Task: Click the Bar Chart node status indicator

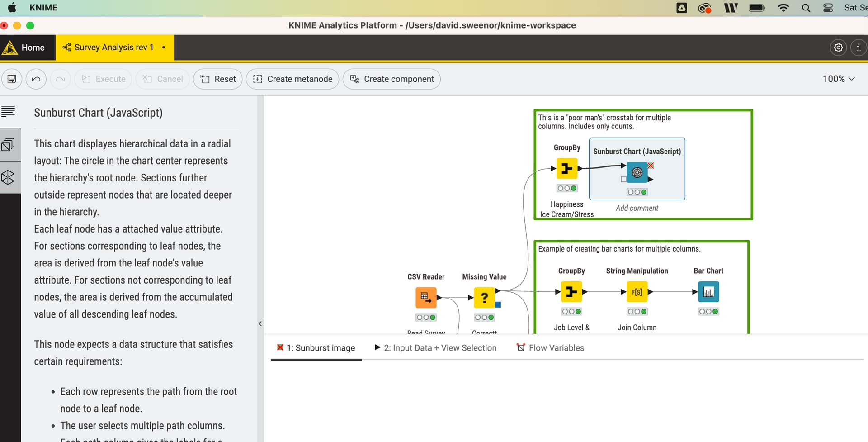Action: pos(708,311)
